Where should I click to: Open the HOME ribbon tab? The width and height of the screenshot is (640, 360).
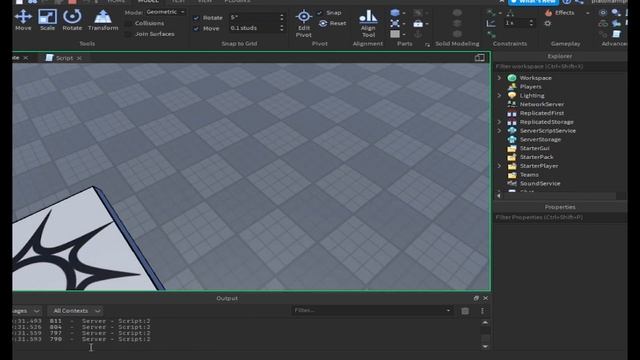pos(116,2)
